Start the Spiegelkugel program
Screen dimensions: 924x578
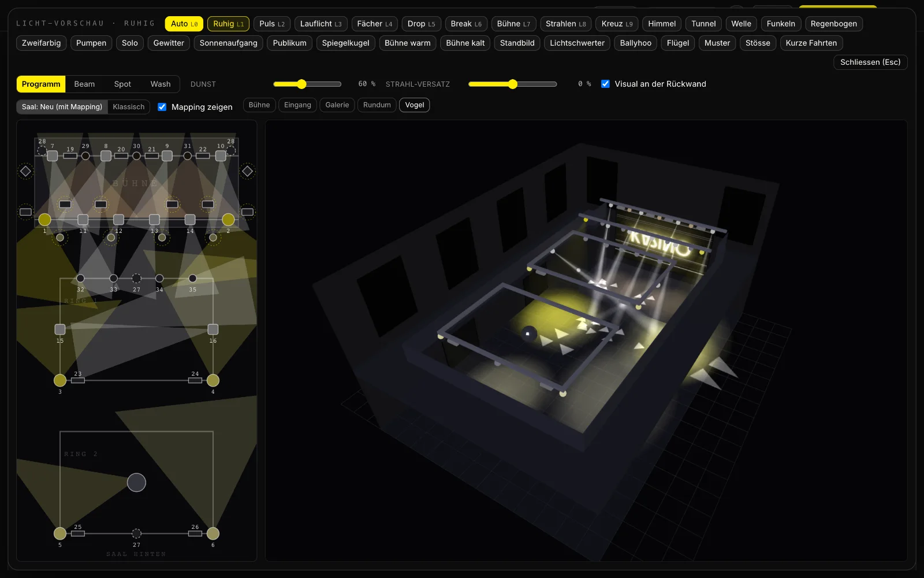pyautogui.click(x=345, y=43)
